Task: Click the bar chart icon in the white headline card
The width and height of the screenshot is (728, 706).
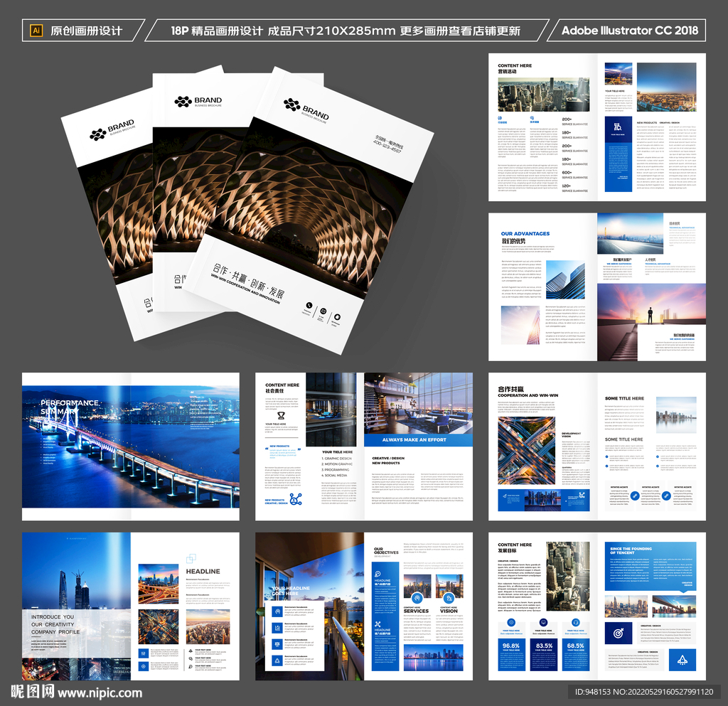Action: click(277, 628)
